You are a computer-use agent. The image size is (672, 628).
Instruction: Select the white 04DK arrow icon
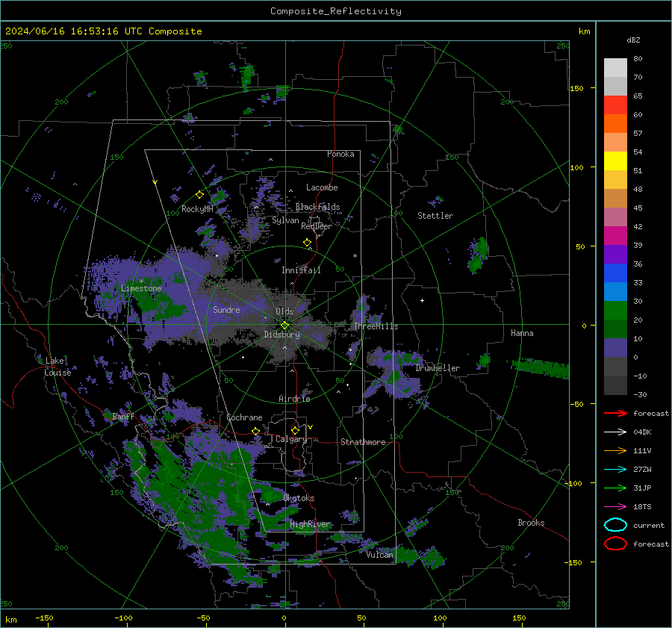(615, 432)
